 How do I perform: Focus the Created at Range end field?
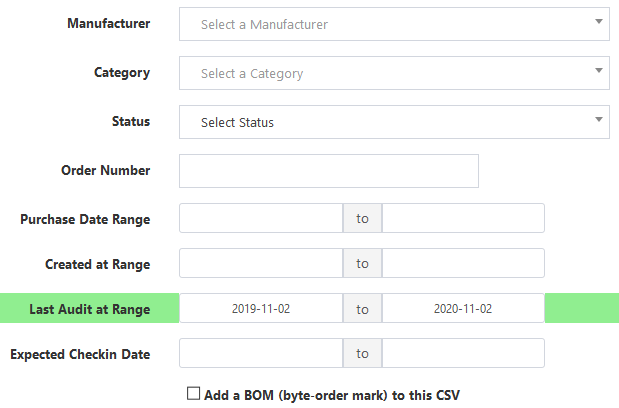[463, 263]
